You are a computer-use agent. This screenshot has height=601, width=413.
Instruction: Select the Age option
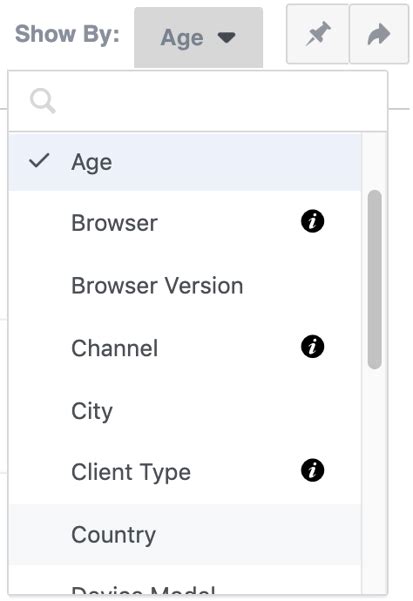click(185, 162)
